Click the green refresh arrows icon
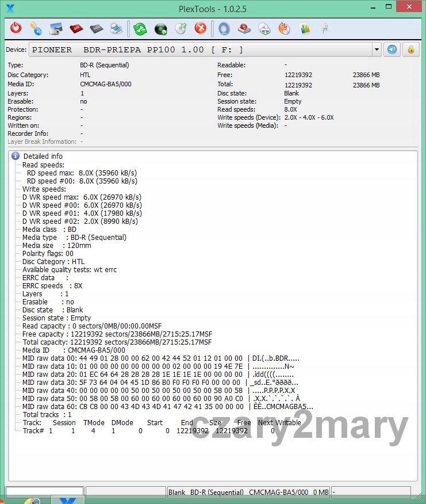The image size is (426, 504). [140, 28]
